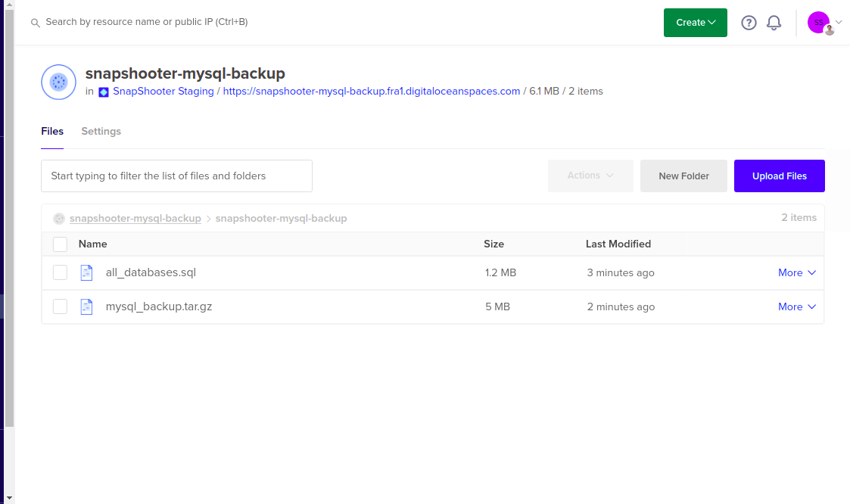
Task: Click the '3 minutes ago' timestamp
Action: tap(621, 272)
